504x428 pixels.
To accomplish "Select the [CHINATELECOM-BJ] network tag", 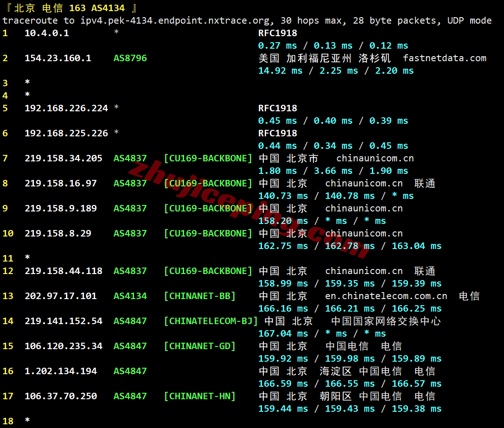I will (x=211, y=321).
